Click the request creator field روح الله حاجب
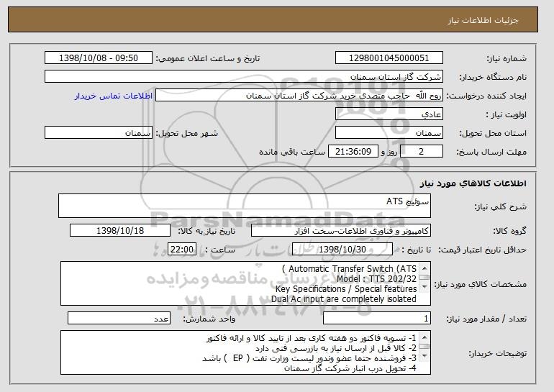This screenshot has height=392, width=554. [x=299, y=96]
